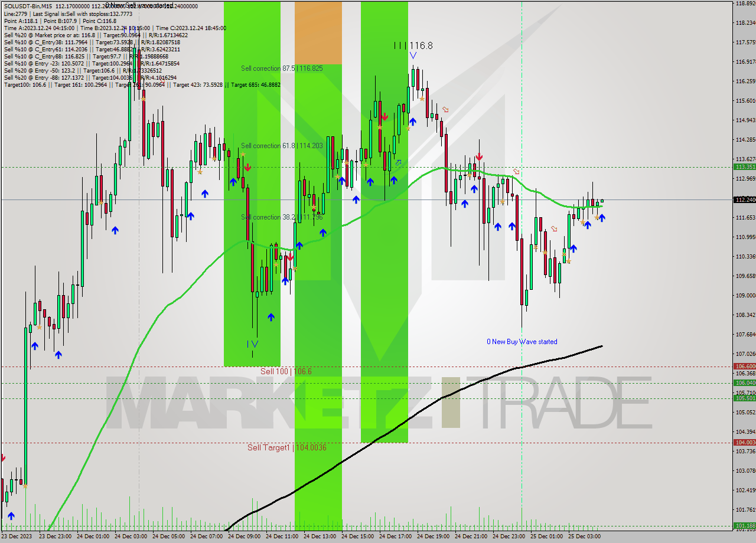
Task: Select the 'Sell %10 @ Entry -23: 120.5072' line
Action: pos(92,63)
